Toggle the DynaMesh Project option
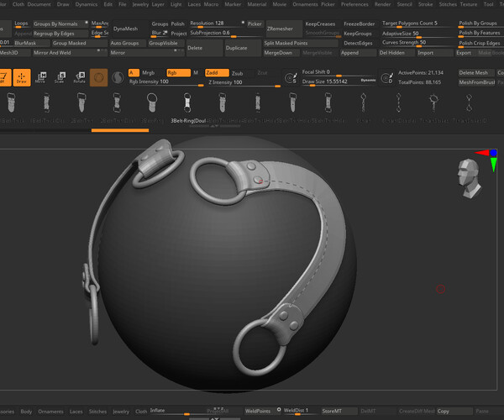Screen dimensions: 504x420 tap(178, 34)
